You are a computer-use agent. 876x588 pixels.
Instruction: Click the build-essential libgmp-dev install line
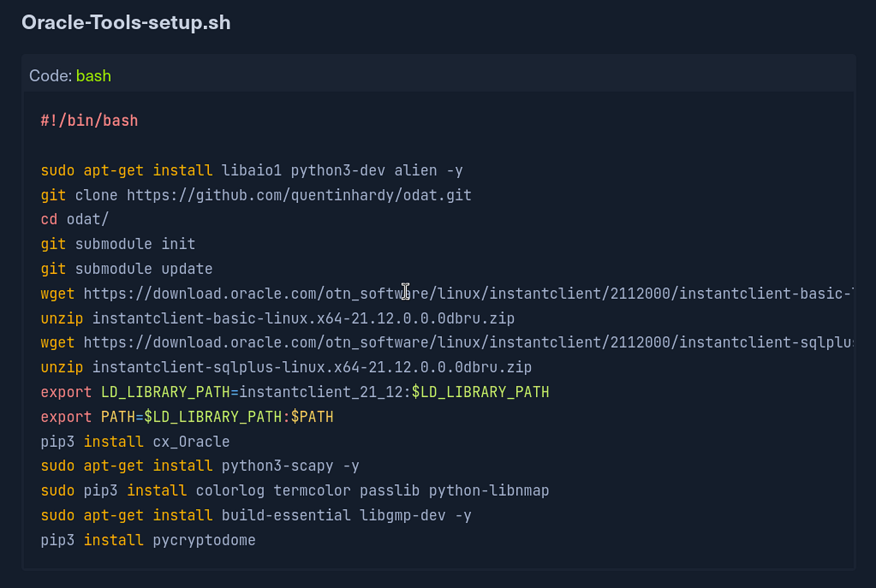tap(256, 515)
